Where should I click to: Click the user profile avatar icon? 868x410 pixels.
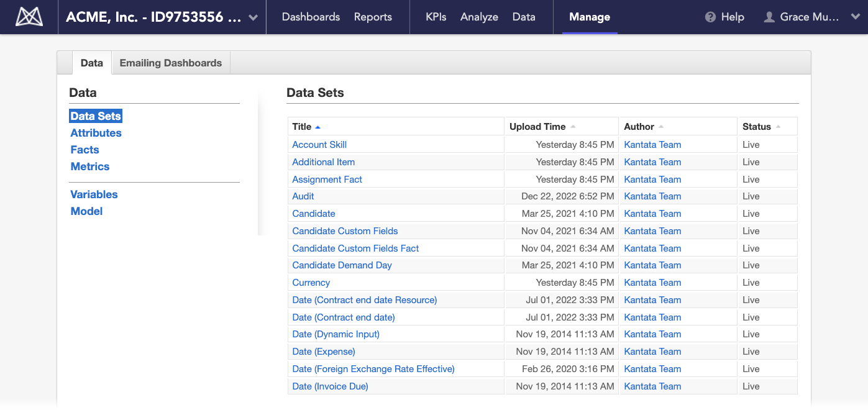click(769, 17)
